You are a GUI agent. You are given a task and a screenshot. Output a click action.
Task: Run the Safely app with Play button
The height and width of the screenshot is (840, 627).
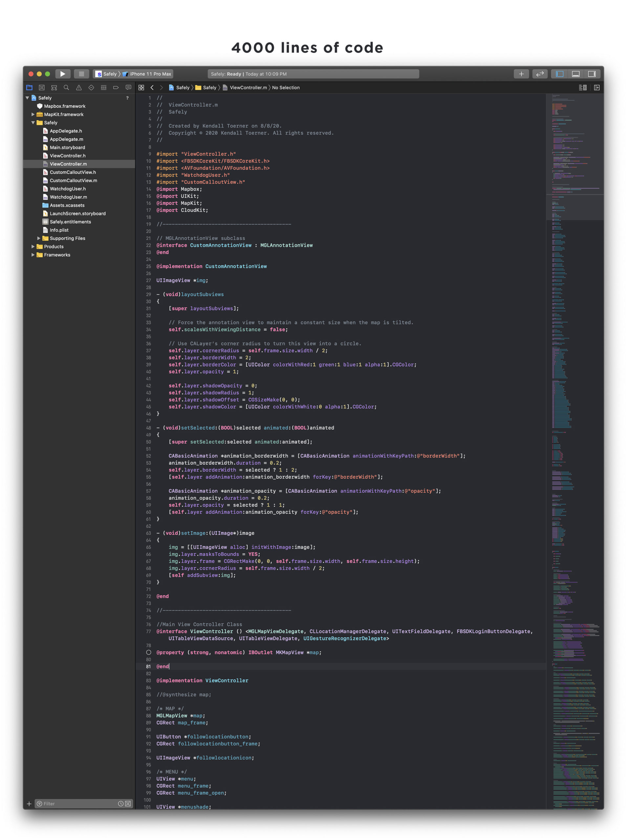(x=63, y=74)
